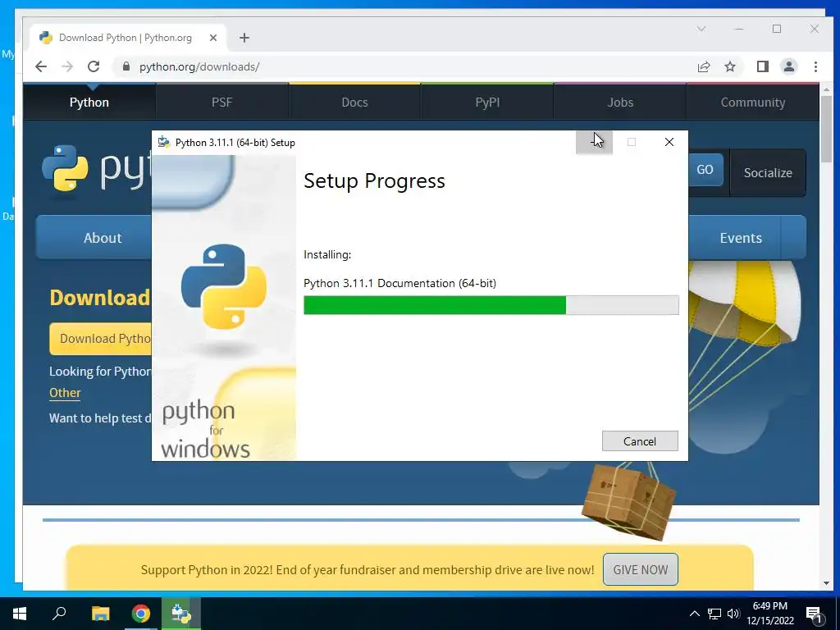
Task: Click the Python logo on webpage
Action: (x=97, y=169)
